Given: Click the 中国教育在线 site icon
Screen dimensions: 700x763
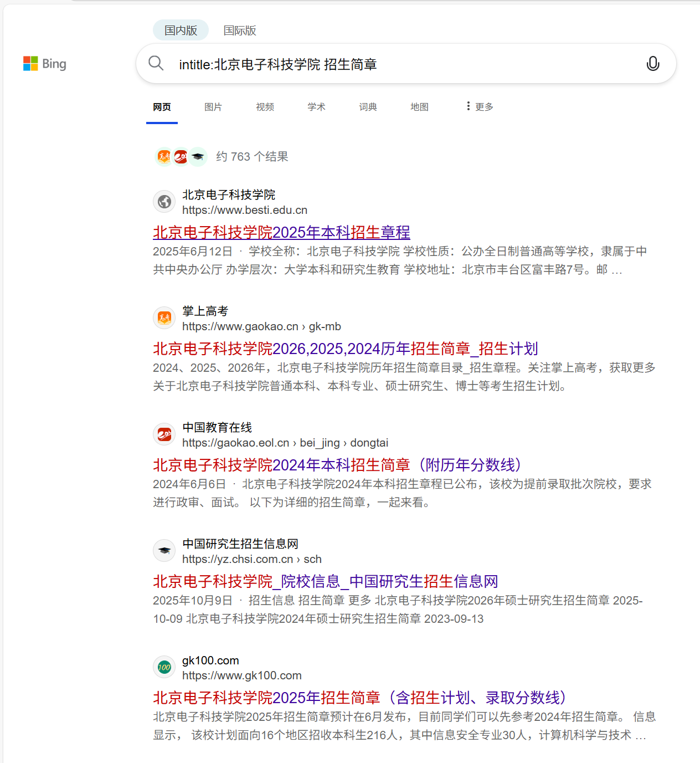Looking at the screenshot, I should tap(164, 434).
